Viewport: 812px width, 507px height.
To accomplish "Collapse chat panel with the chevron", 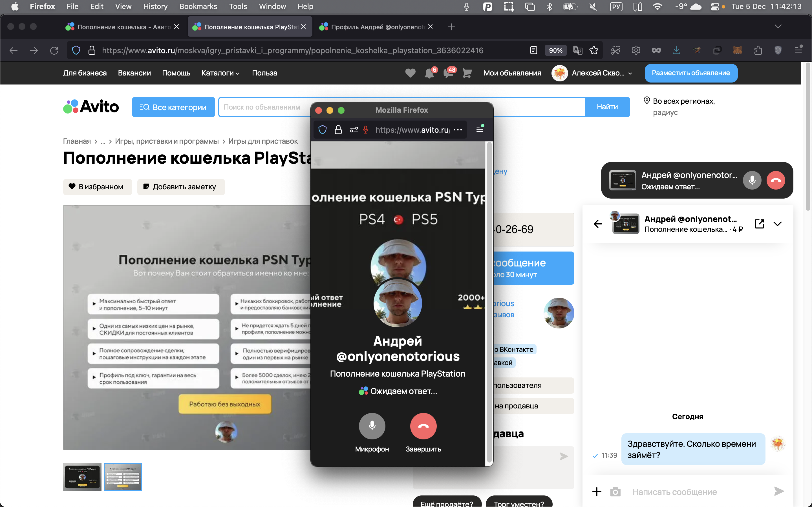I will (x=777, y=224).
